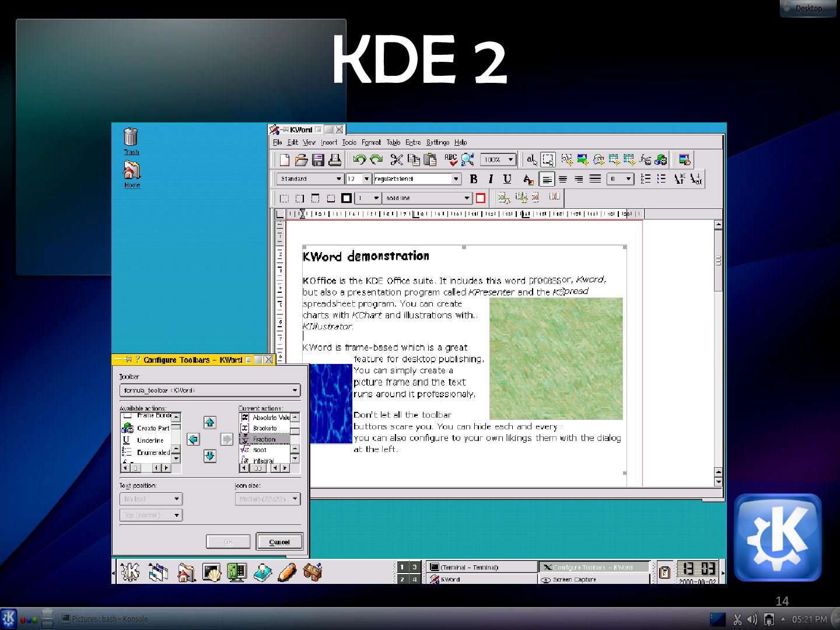Click the New document icon in KWord
The image size is (840, 630).
coord(285,159)
